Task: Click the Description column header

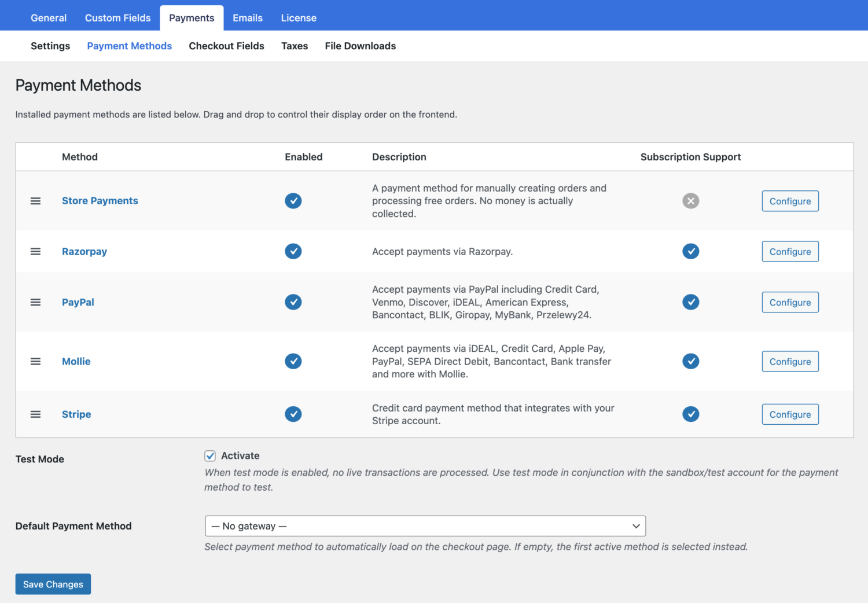Action: click(x=399, y=157)
